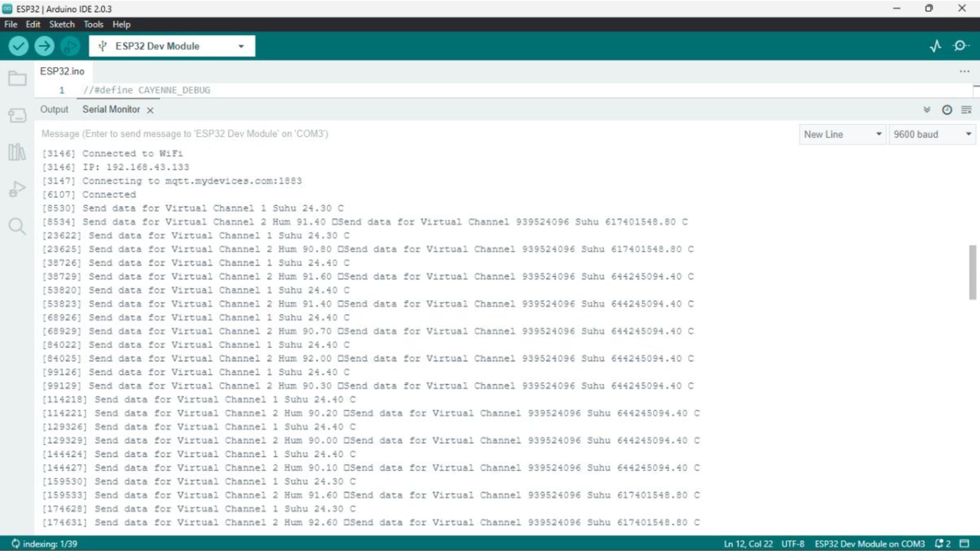Toggle timestamps with the clock icon
The width and height of the screenshot is (980, 551).
pos(947,109)
